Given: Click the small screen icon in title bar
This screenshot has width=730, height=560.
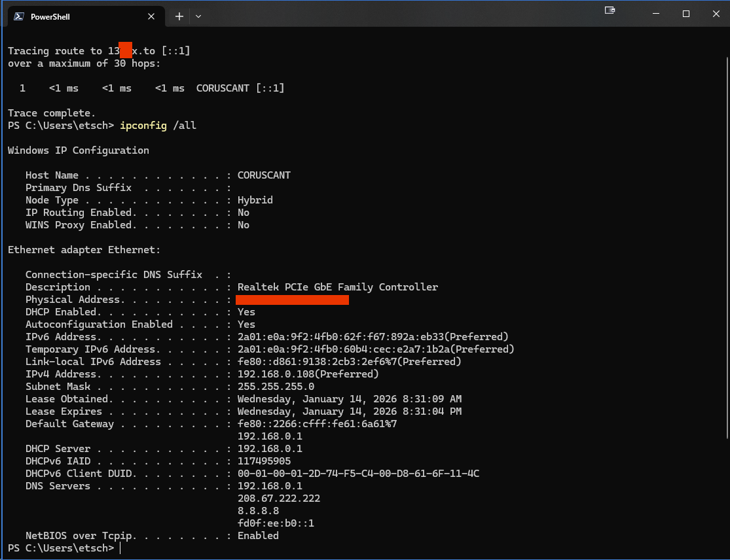Looking at the screenshot, I should tap(610, 10).
